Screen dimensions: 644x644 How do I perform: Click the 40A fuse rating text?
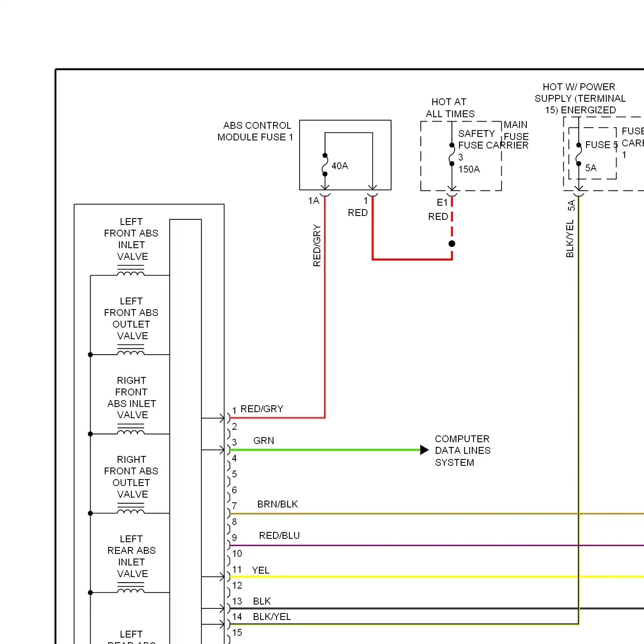[340, 166]
